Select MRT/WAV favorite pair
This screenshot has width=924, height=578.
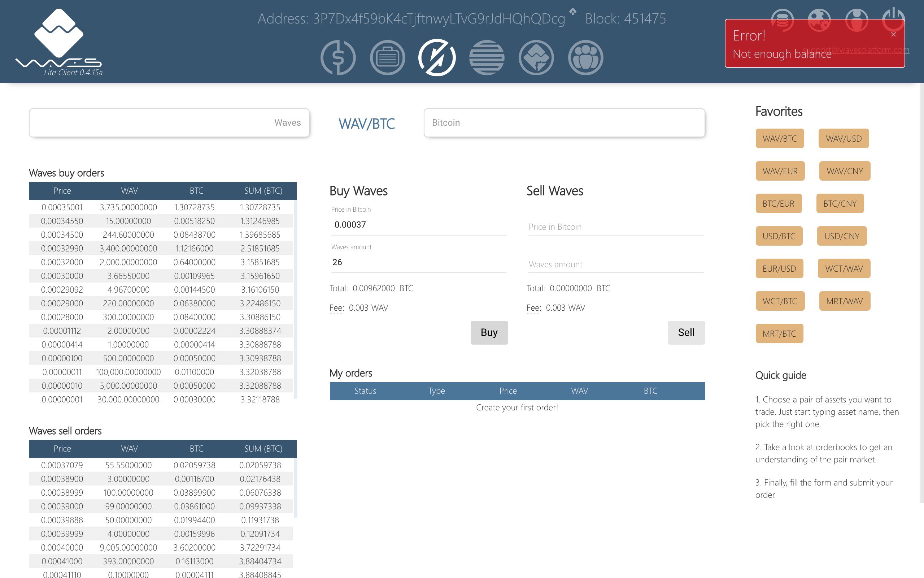click(x=845, y=301)
